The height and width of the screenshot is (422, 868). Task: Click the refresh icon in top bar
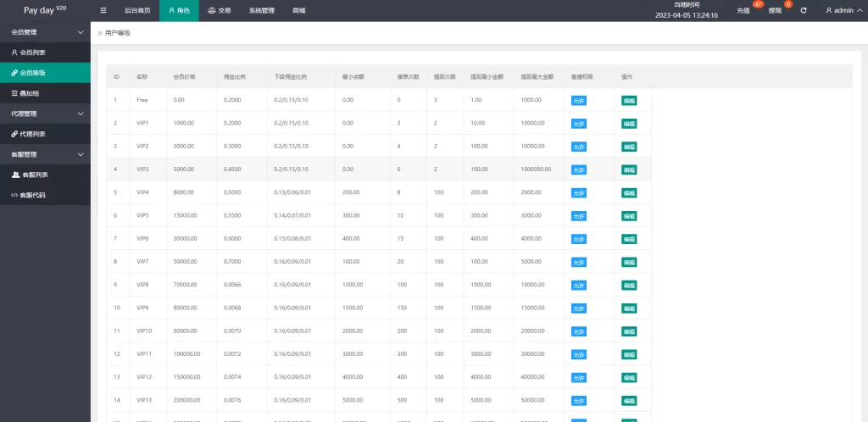[x=803, y=11]
